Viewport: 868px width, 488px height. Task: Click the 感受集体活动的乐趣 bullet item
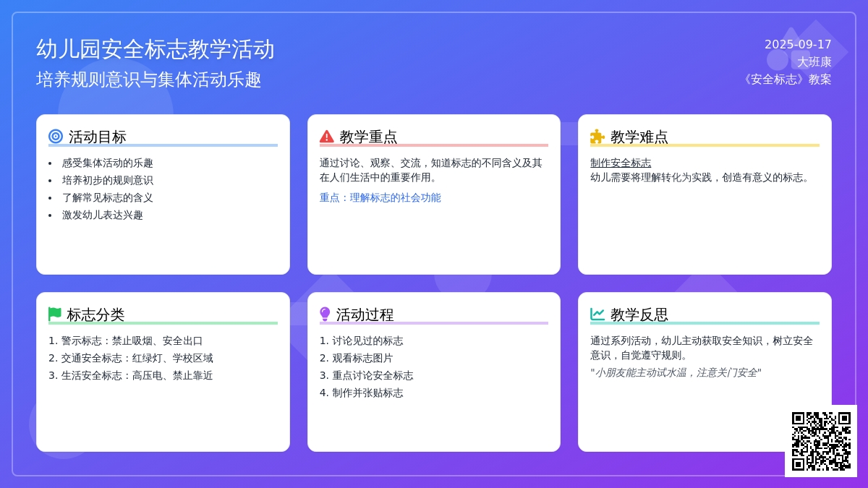[107, 163]
